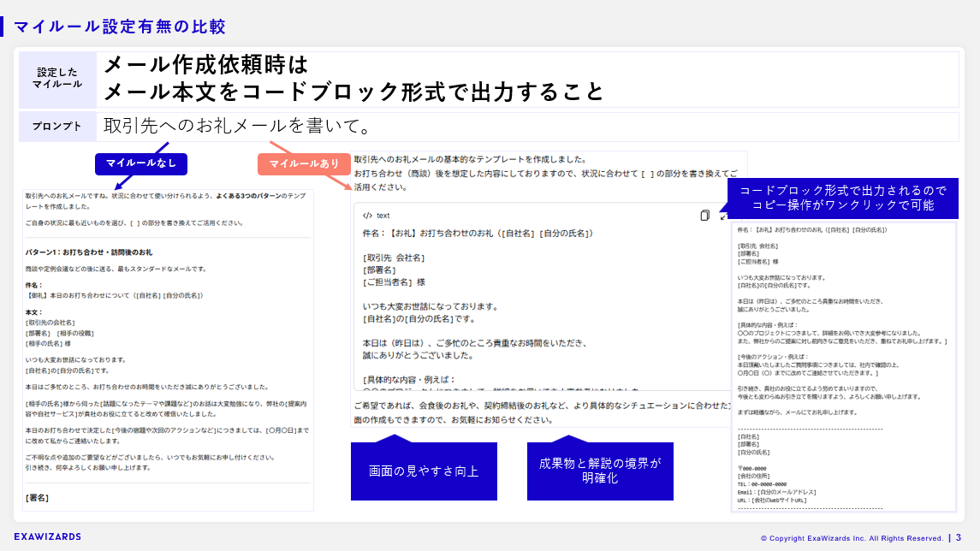
Task: Click the "</> text" language label of the code block
Action: (x=377, y=216)
